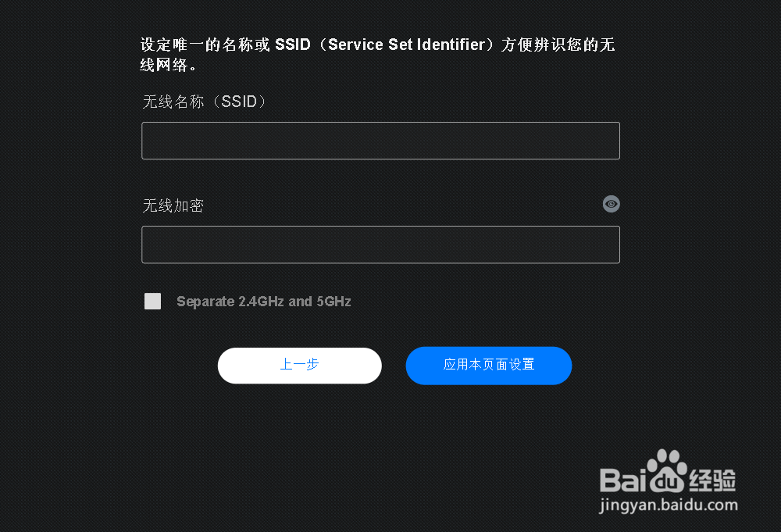Screen dimensions: 781x532
Task: Click the 经验 text in the watermark
Action: click(x=712, y=480)
